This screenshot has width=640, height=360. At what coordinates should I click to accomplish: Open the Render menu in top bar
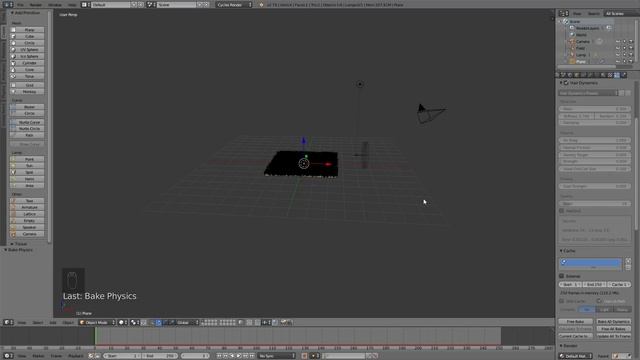point(36,5)
